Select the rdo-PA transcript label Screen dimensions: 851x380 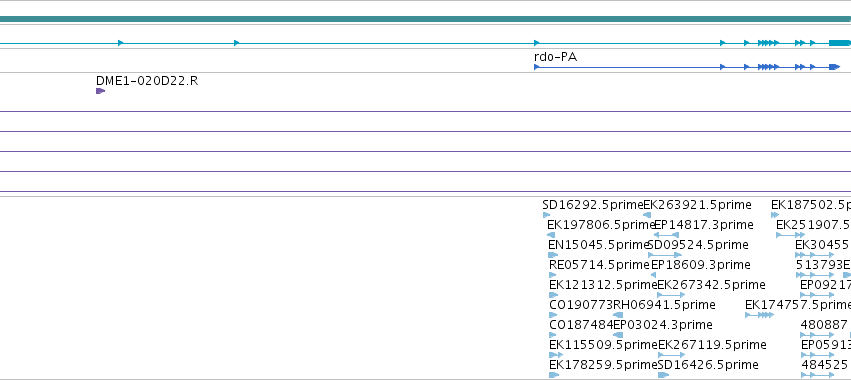pyautogui.click(x=555, y=57)
